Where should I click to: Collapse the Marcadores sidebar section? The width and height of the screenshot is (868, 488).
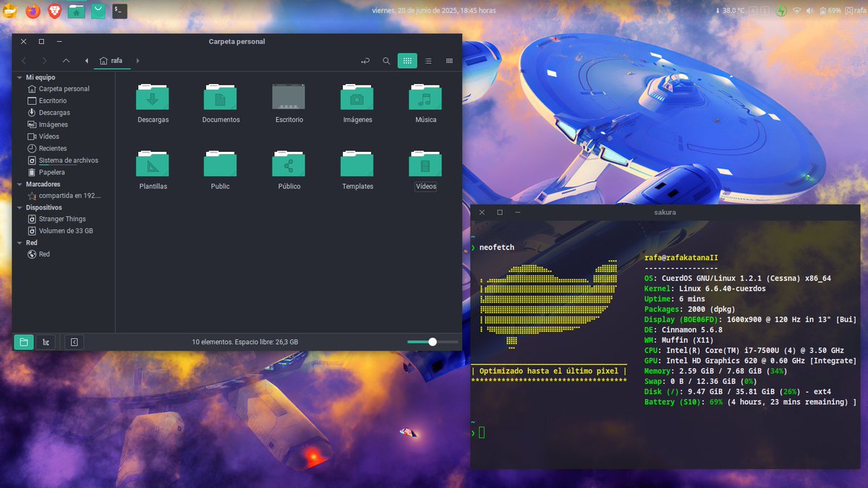19,184
